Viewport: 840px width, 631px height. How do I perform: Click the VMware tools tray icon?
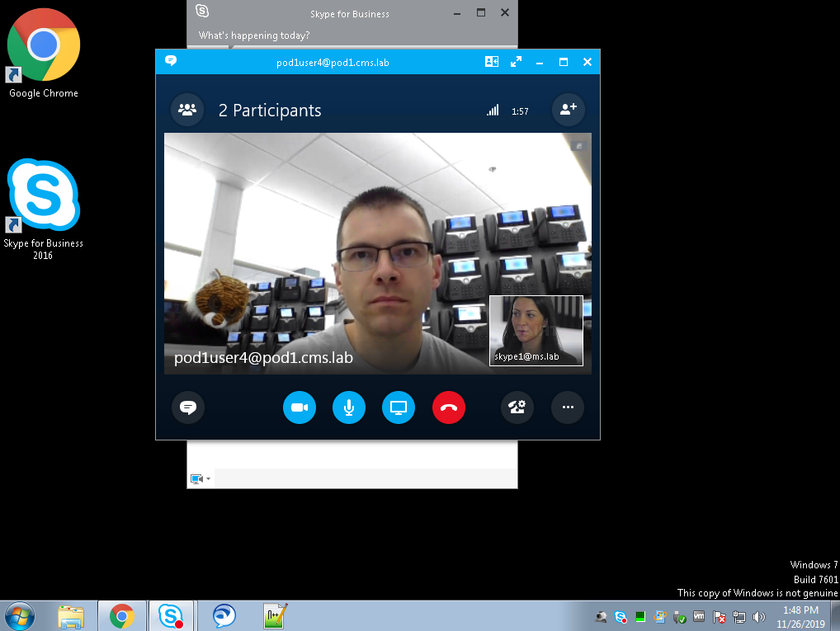pyautogui.click(x=699, y=616)
